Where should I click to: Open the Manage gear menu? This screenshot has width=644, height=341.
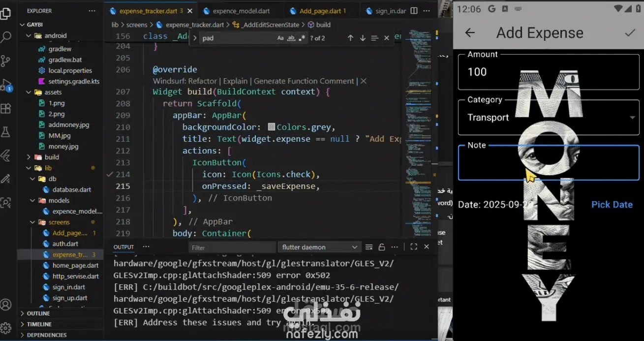click(6, 328)
